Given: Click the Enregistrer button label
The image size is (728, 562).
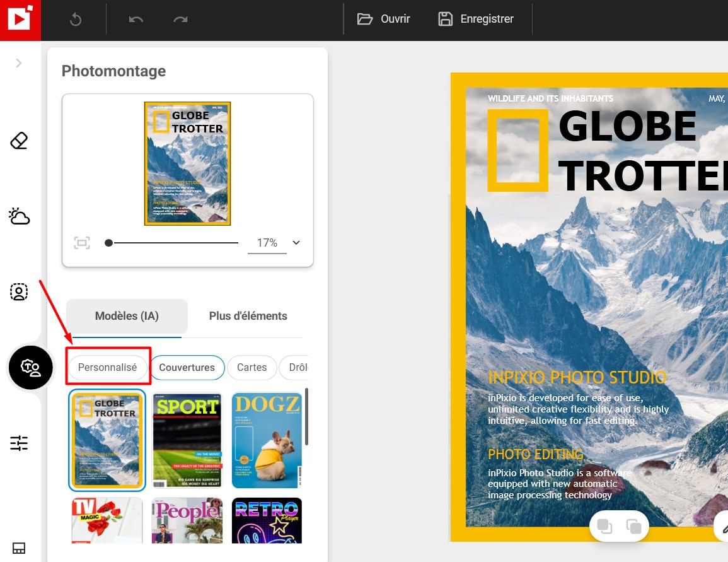Looking at the screenshot, I should pos(487,19).
